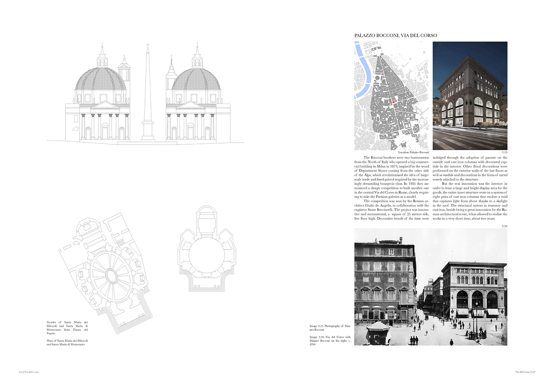This screenshot has height=392, width=554.
Task: Click the page footer '126 | Via del Corso'
Action: click(29, 372)
